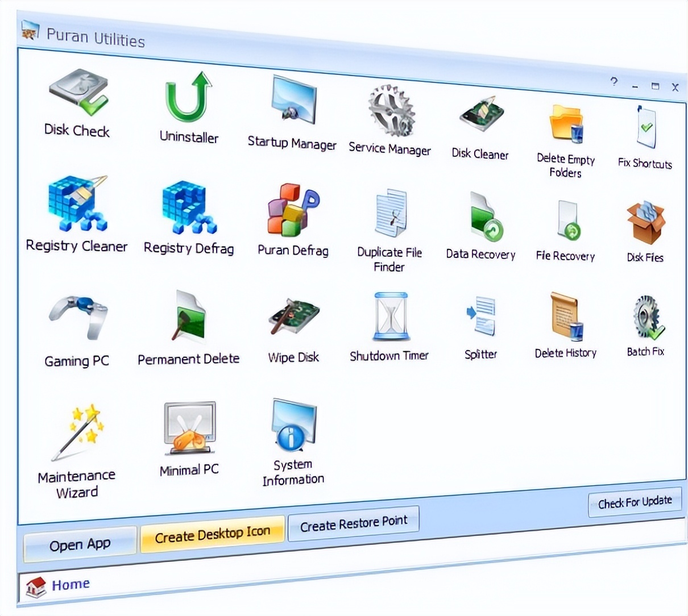Start the Maintenance Wizard
Screen dimensions: 688x616
tap(76, 432)
